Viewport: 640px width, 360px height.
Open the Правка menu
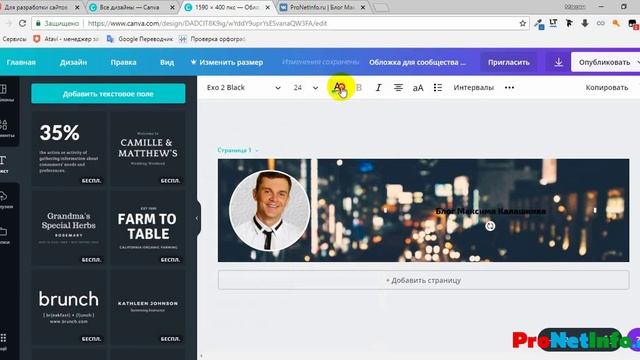(x=123, y=62)
